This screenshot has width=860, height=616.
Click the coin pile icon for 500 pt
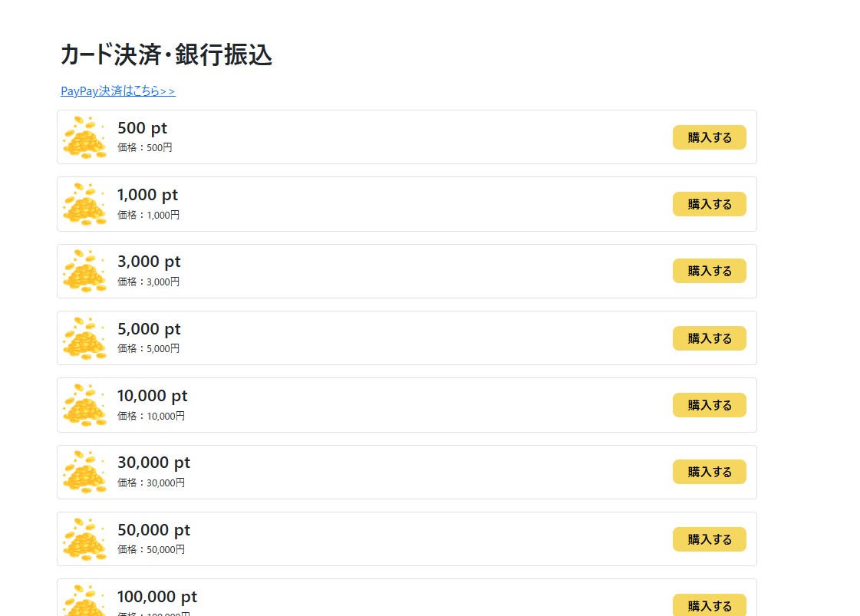click(84, 137)
